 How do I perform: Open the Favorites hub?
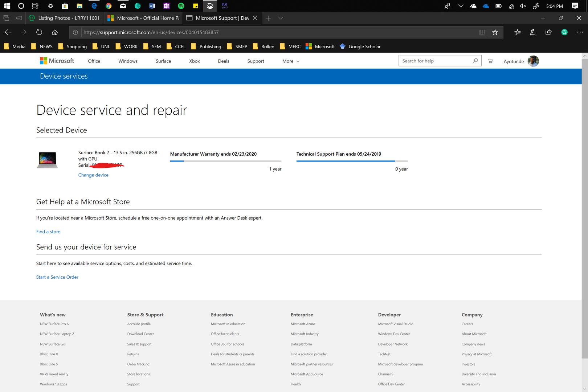(518, 32)
